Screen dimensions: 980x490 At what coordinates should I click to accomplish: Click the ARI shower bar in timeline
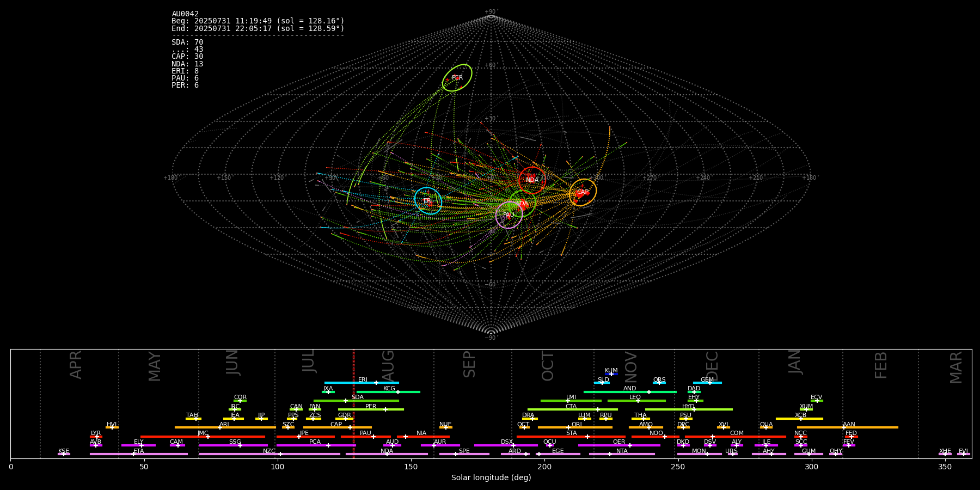click(x=225, y=427)
